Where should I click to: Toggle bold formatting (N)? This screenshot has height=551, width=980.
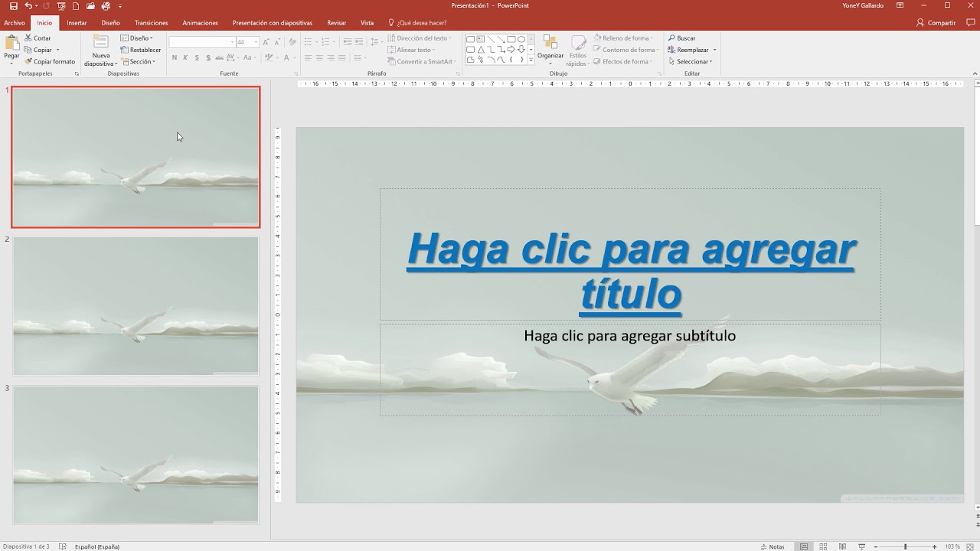175,57
